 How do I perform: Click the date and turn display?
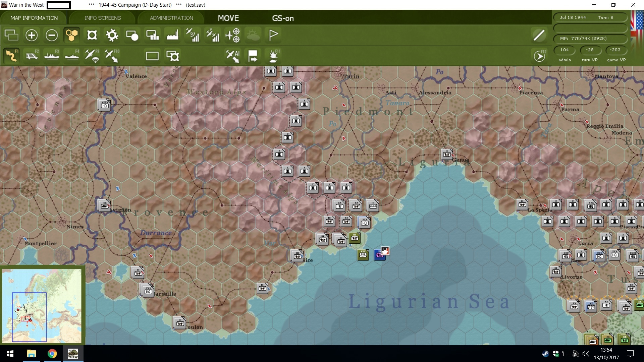pos(590,17)
